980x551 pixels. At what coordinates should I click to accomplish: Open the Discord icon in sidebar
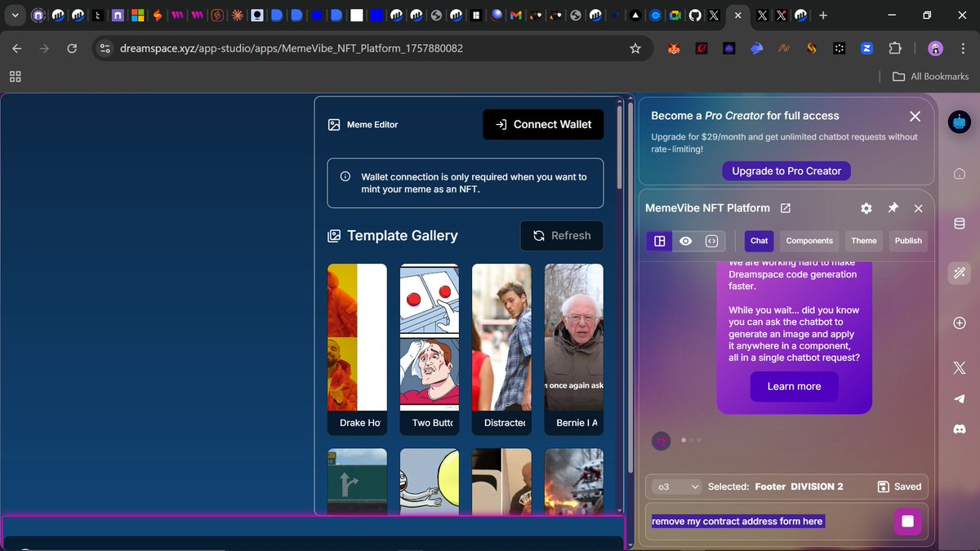pos(960,428)
